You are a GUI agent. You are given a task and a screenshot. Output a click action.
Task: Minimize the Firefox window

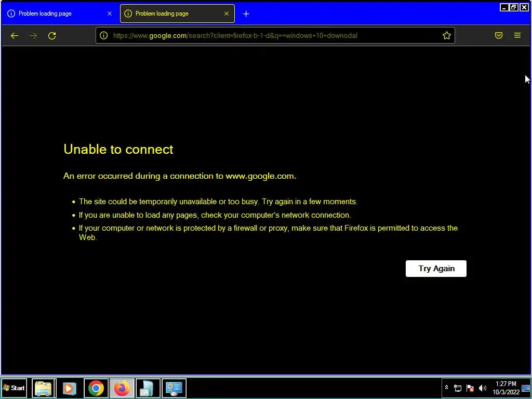504,7
